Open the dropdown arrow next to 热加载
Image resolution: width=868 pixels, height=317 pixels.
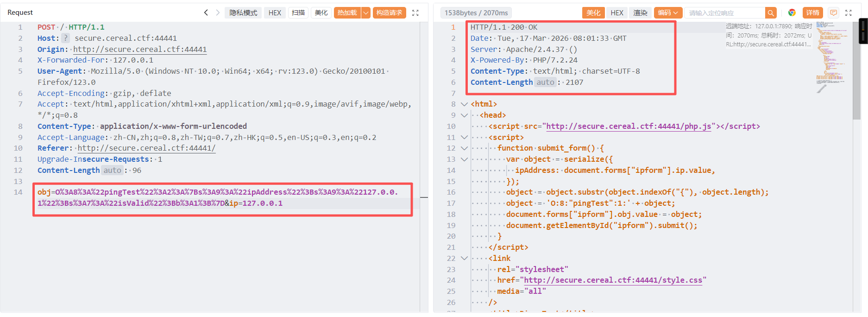366,13
